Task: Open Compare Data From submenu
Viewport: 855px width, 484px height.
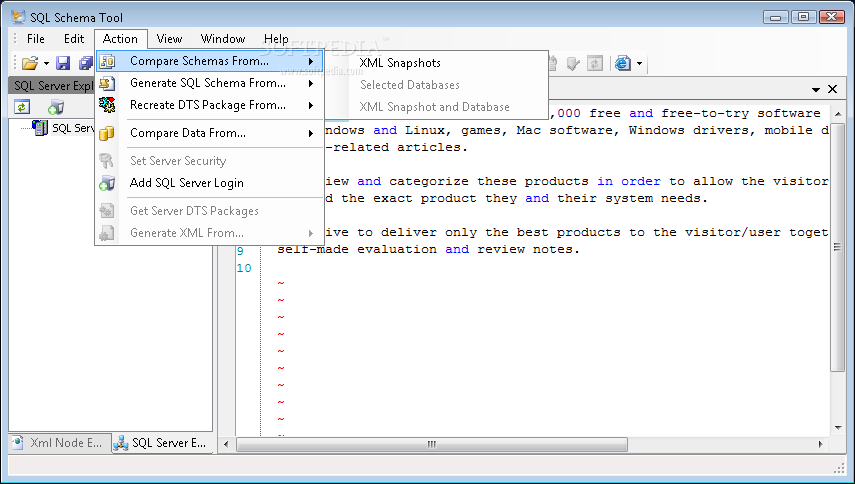Action: tap(210, 133)
